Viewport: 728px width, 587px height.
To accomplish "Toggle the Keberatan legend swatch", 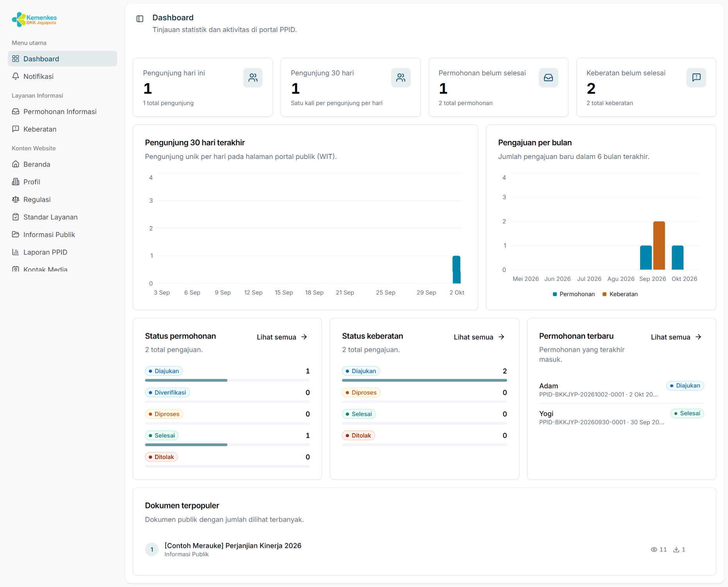I will tap(605, 294).
